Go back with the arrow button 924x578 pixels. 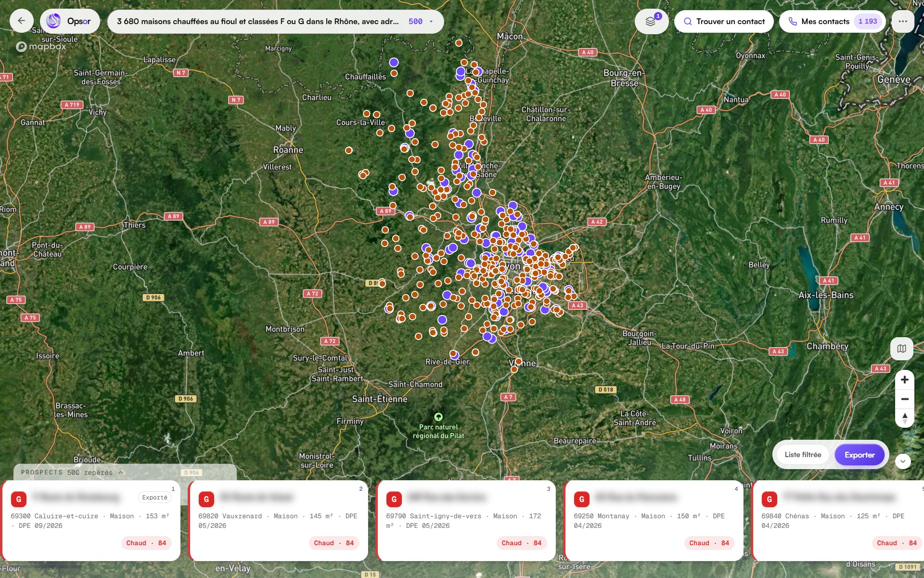pyautogui.click(x=22, y=21)
